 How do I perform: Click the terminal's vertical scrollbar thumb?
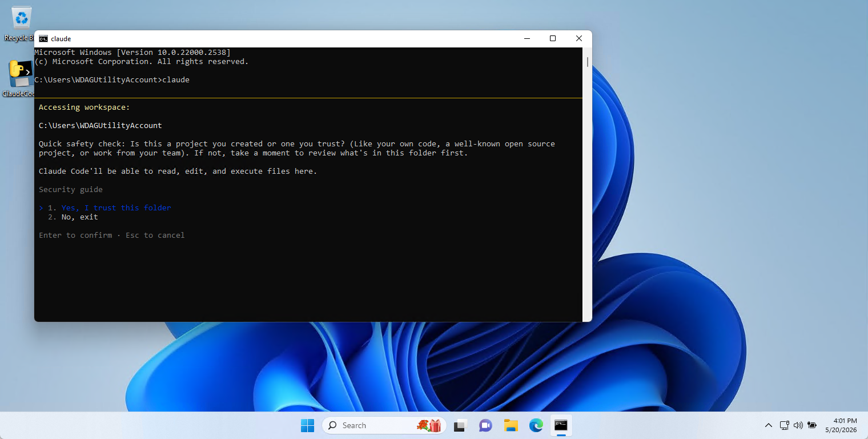pyautogui.click(x=587, y=62)
